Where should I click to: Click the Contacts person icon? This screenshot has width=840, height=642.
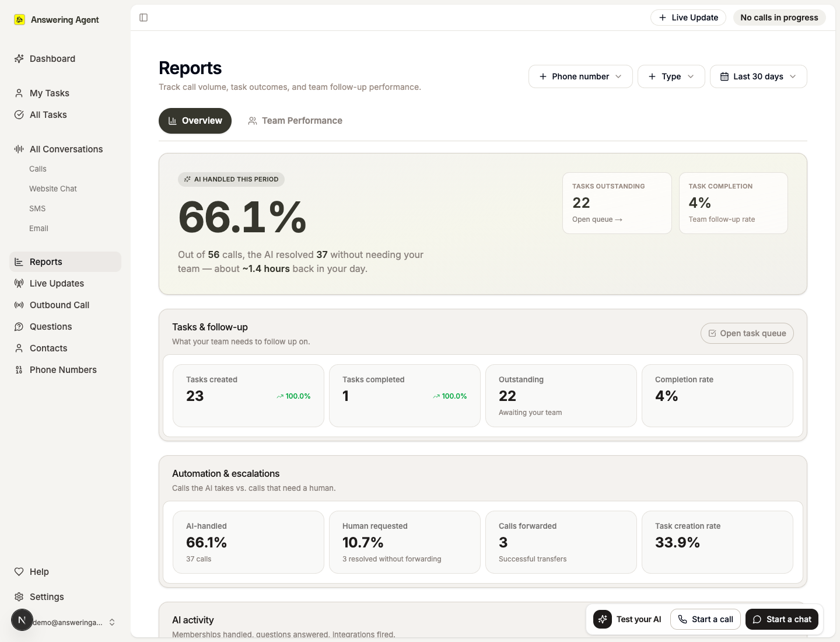[19, 348]
